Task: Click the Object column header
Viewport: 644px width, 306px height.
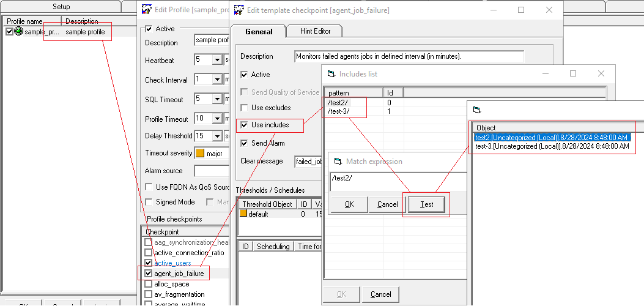Action: click(558, 128)
